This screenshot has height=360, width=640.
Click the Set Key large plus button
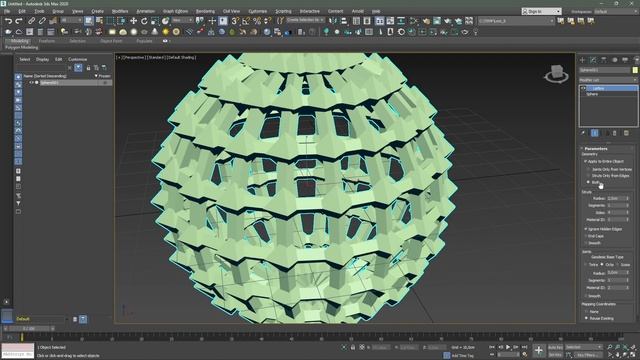pos(539,350)
